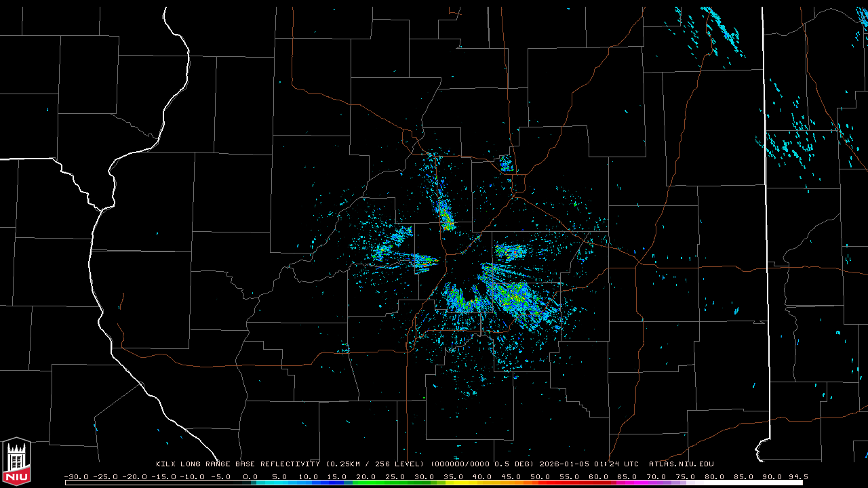Click the 60.0 label on the reflectivity scale
The image size is (868, 488).
click(x=598, y=476)
